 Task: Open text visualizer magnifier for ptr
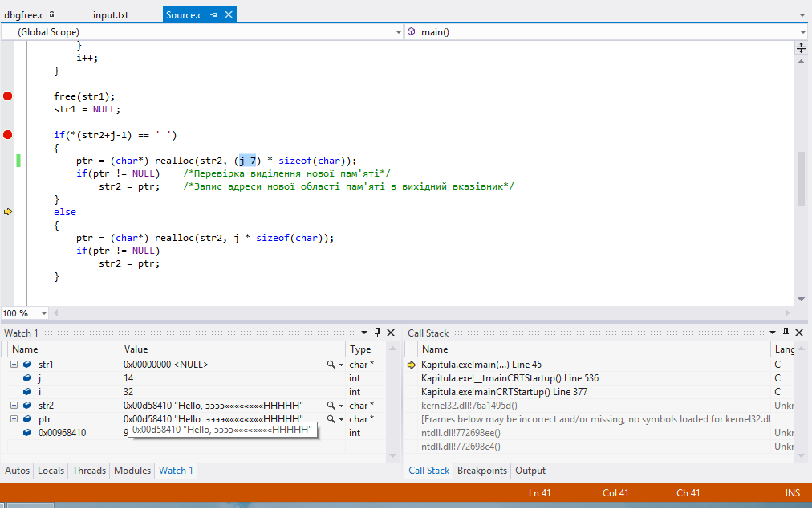click(x=331, y=418)
